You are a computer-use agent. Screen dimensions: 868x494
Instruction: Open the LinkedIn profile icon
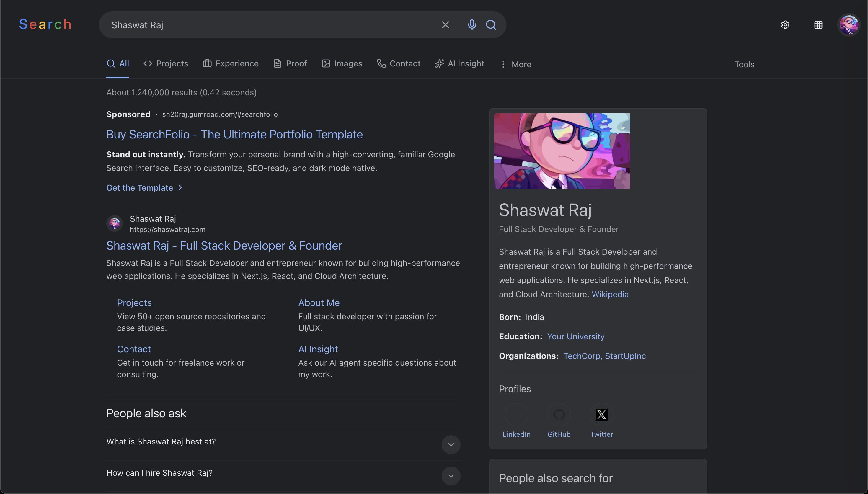[x=516, y=414]
